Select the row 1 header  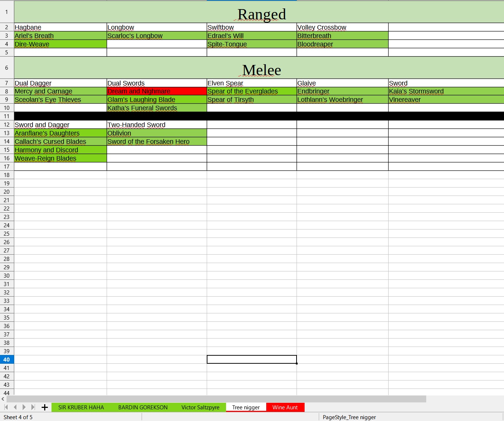tap(7, 12)
